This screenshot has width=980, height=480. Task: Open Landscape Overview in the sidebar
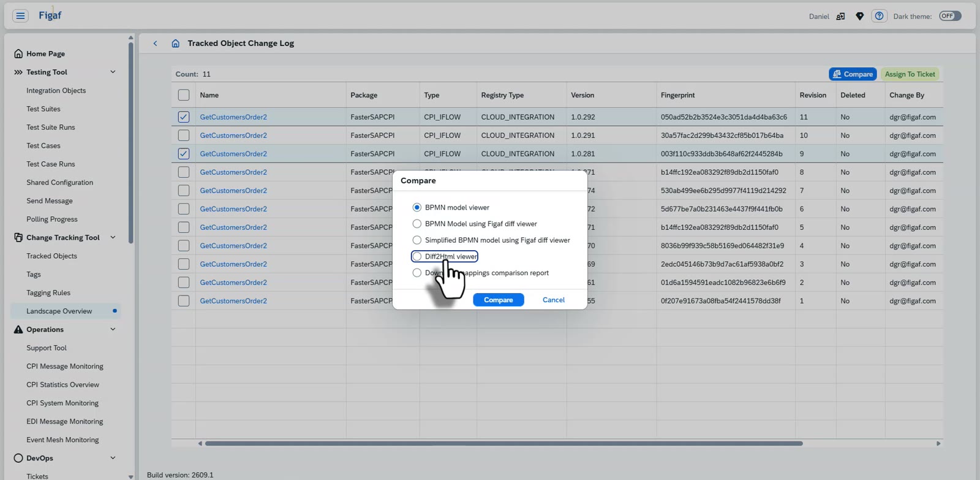pos(59,311)
